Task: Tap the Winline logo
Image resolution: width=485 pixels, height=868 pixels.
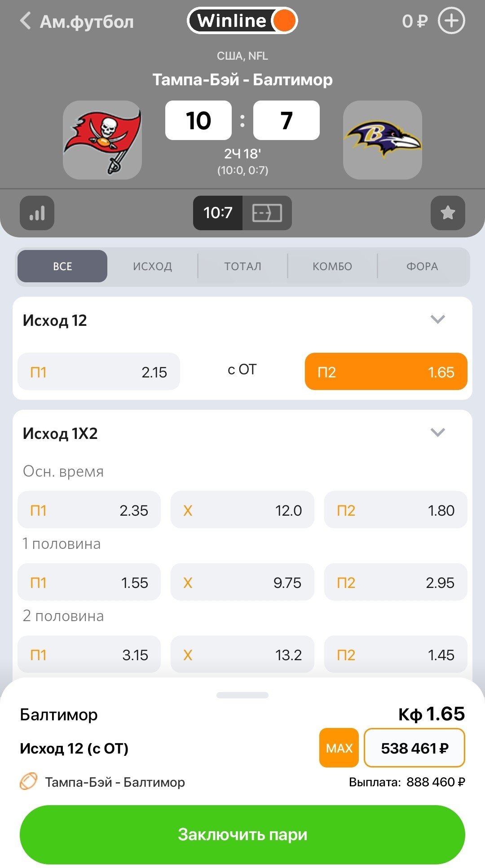Action: tap(242, 21)
